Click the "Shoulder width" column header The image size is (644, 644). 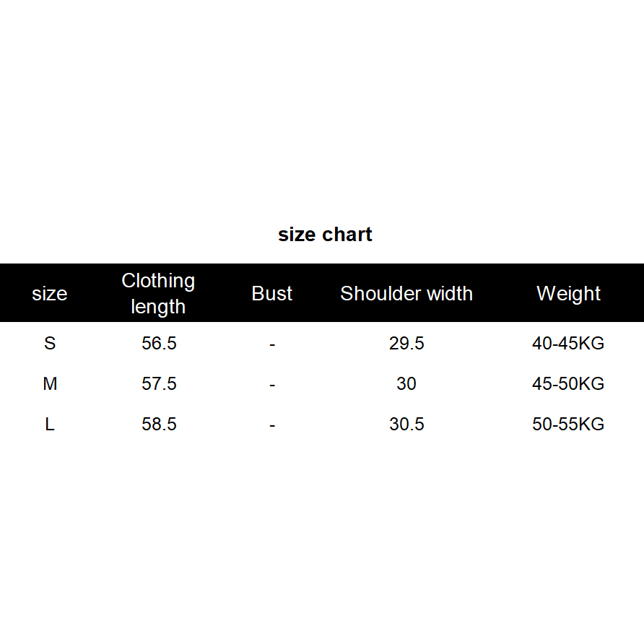pos(406,294)
